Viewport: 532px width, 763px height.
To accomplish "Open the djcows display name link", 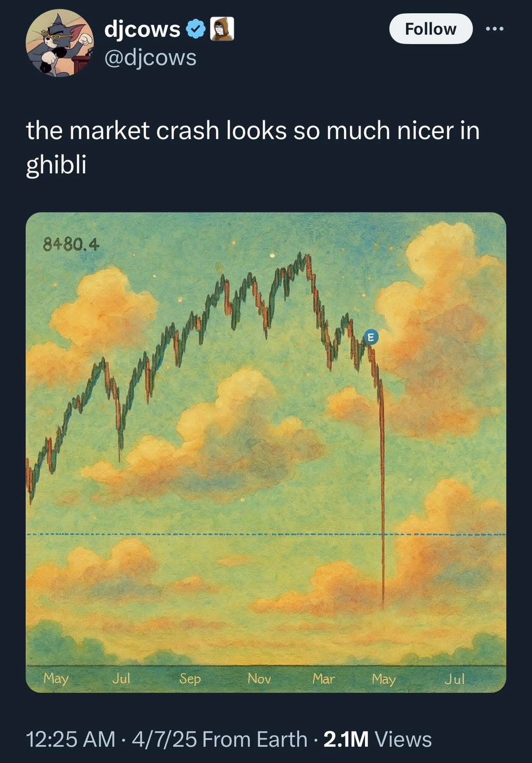I will 142,29.
